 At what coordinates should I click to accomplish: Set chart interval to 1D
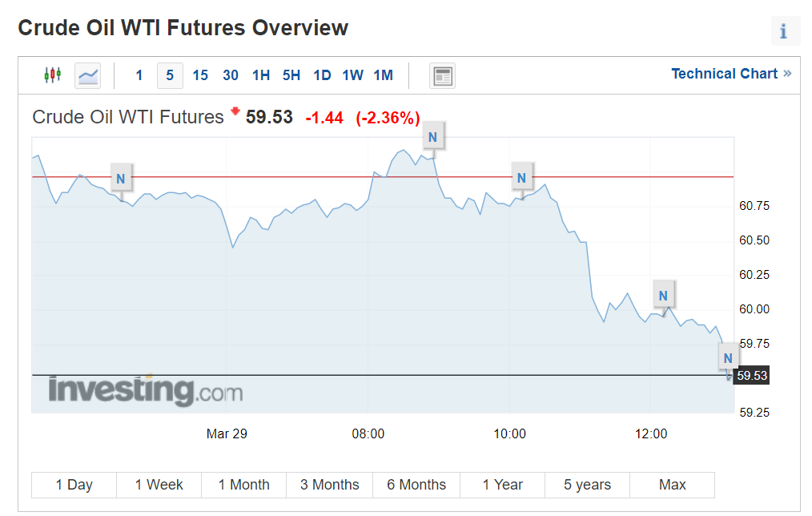pos(322,75)
